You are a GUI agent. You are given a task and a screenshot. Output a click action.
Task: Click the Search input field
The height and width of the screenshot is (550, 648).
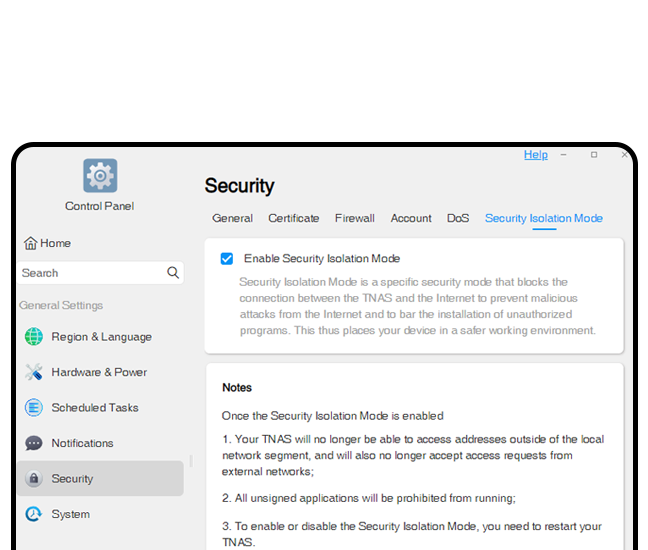click(x=90, y=272)
